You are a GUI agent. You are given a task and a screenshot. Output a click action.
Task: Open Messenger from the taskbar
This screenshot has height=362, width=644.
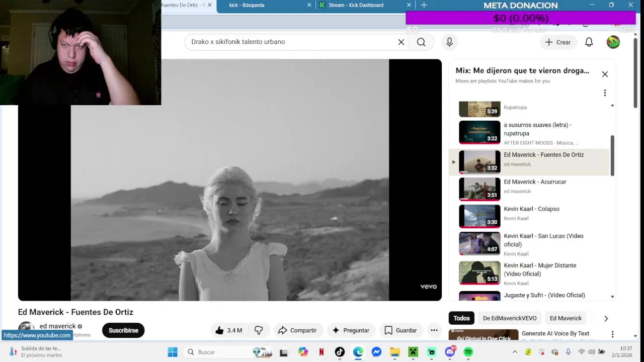pos(376,352)
